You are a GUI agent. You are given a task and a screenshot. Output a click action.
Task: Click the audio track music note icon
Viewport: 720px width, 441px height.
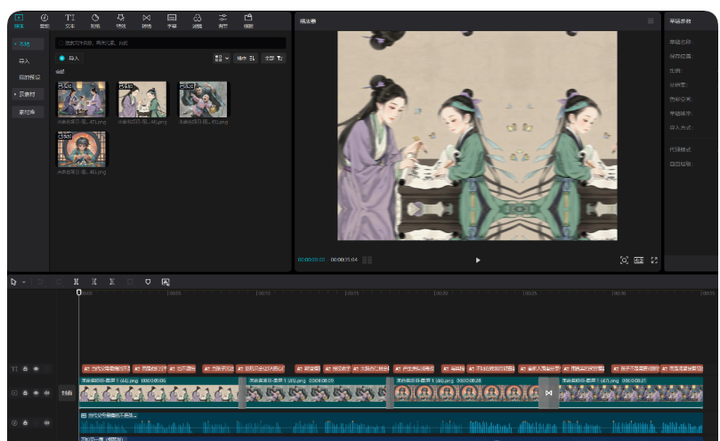coord(14,423)
